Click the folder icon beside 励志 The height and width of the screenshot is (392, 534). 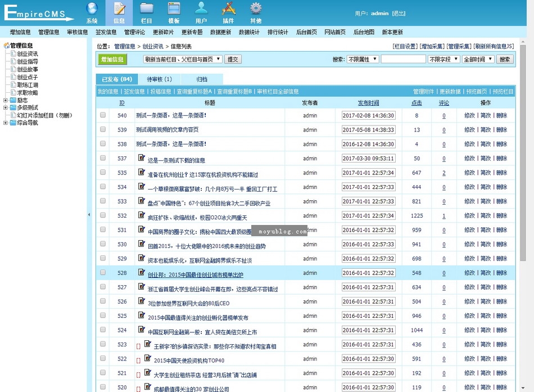13,100
